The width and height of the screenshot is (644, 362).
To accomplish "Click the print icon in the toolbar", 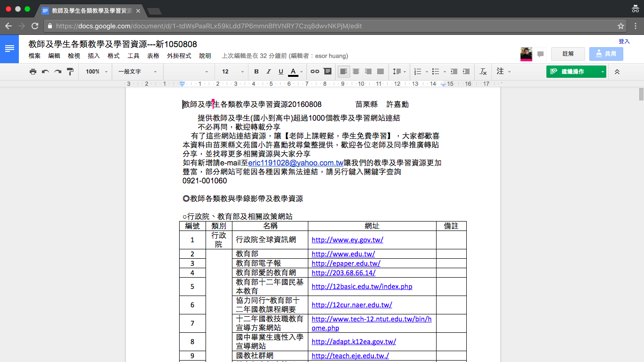I will [33, 72].
